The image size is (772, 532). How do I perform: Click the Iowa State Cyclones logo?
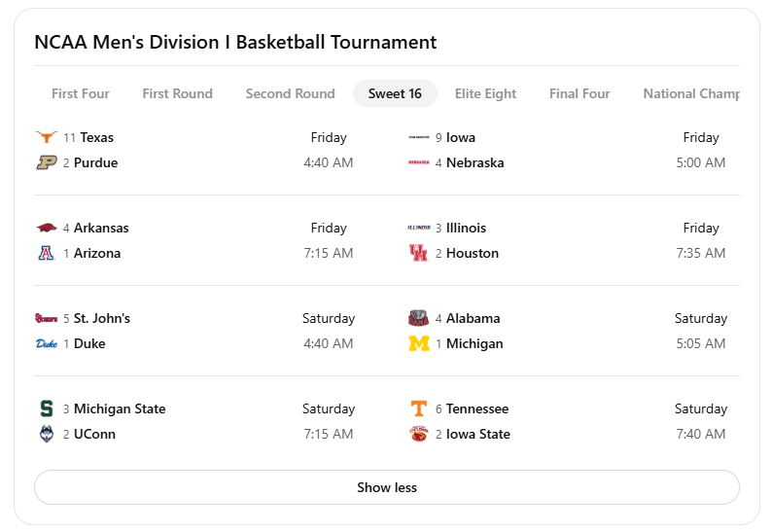(418, 434)
